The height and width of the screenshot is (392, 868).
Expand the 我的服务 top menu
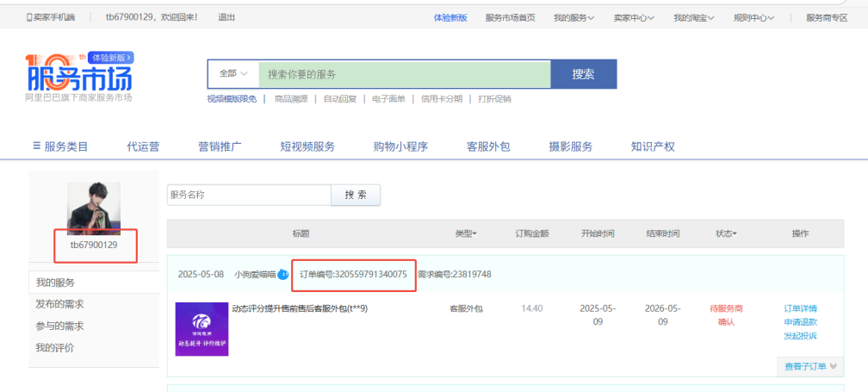[574, 17]
